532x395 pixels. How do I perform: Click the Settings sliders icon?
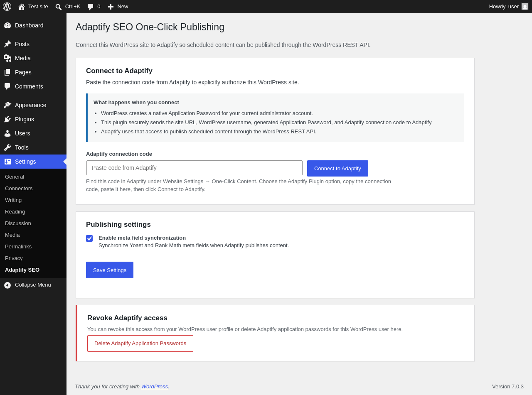[7, 162]
